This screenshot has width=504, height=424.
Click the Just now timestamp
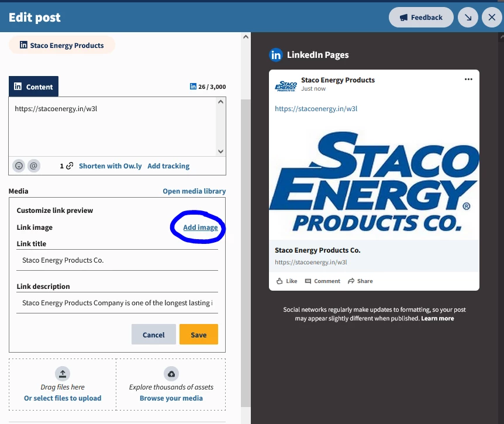pyautogui.click(x=313, y=89)
